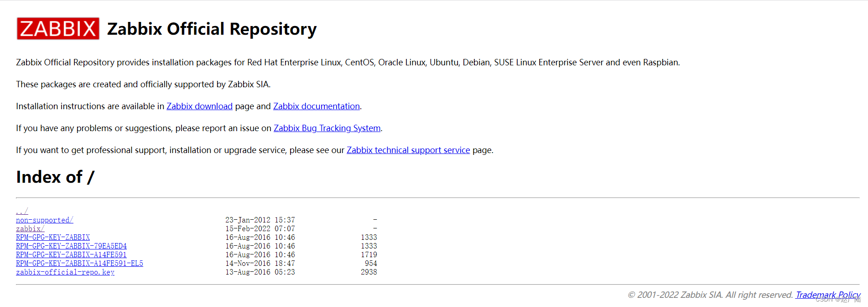Open the non-supported/ directory
This screenshot has height=307, width=868.
tap(44, 220)
